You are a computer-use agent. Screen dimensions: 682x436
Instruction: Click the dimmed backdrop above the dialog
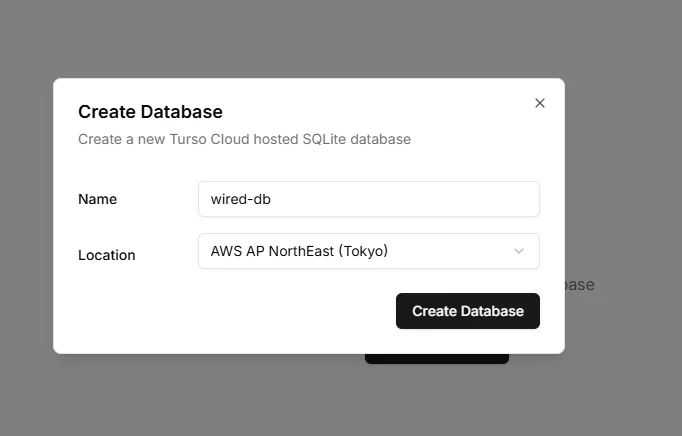coord(300,38)
